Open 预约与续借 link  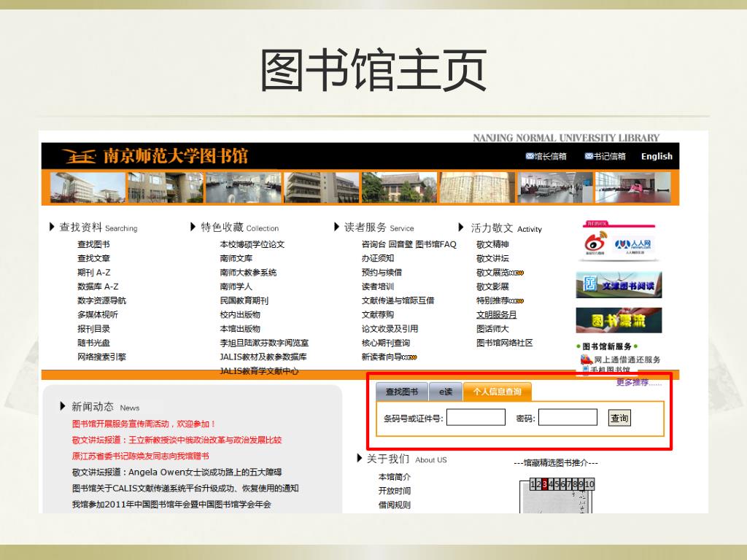382,273
